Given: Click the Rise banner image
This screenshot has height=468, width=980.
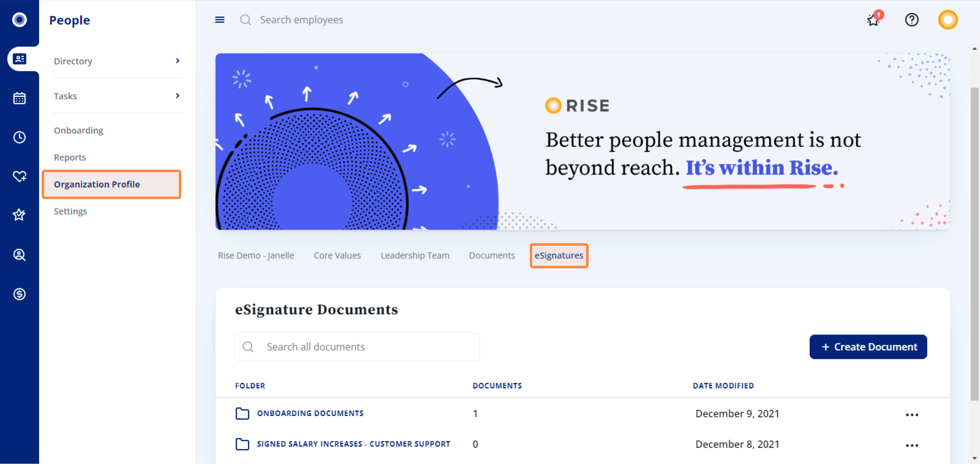Looking at the screenshot, I should pyautogui.click(x=582, y=142).
